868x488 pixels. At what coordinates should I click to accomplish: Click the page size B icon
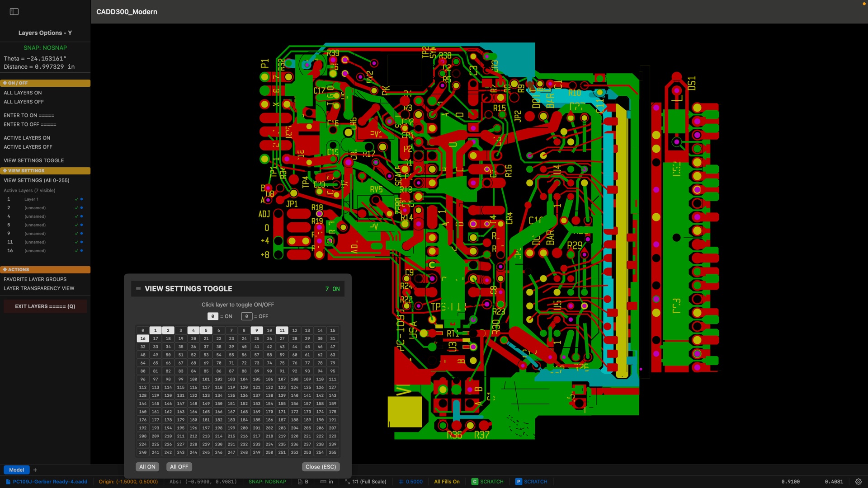(300, 482)
